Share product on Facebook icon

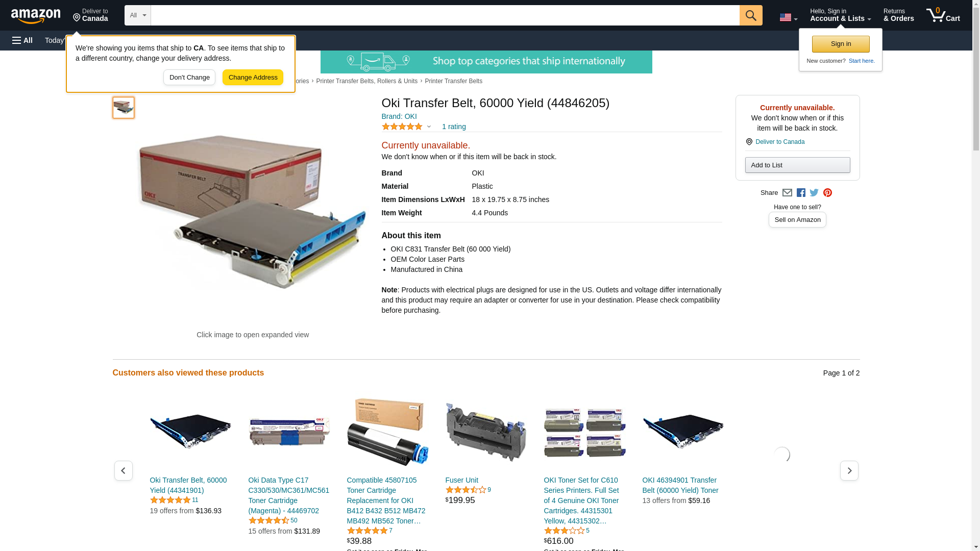pyautogui.click(x=801, y=193)
